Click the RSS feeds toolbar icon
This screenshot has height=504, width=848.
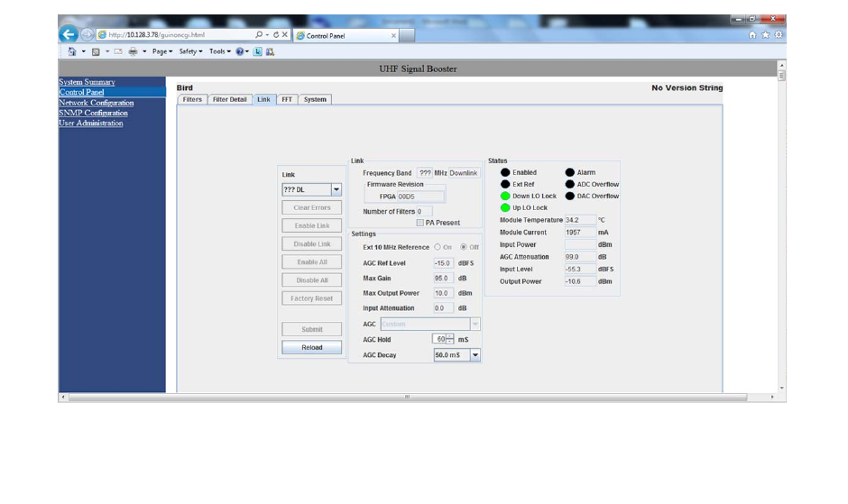(96, 52)
